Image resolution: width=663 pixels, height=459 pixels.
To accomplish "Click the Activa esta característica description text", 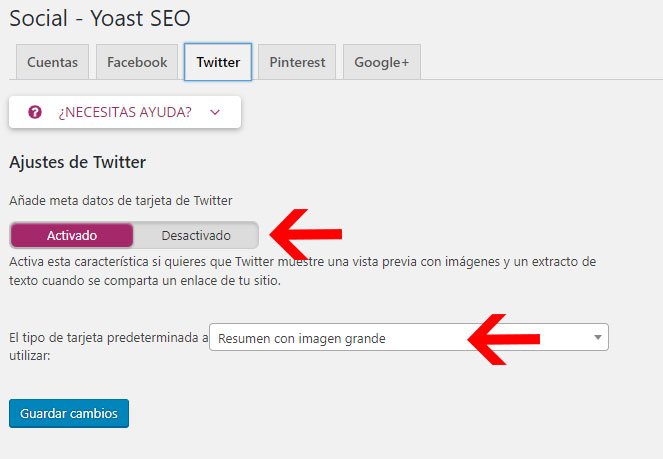I will pyautogui.click(x=303, y=271).
